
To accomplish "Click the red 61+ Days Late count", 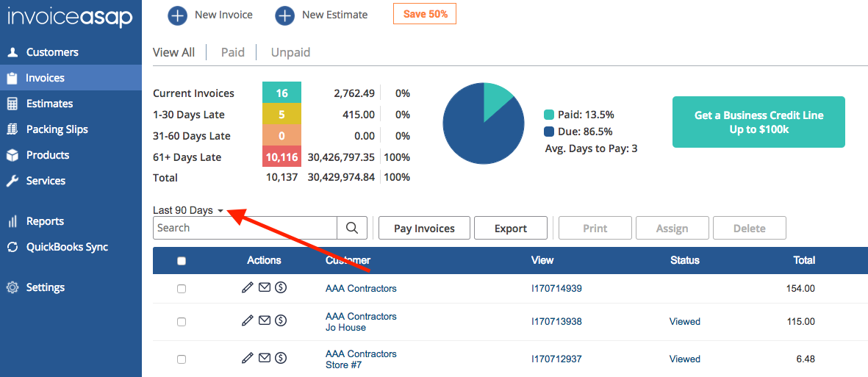I will tap(281, 157).
